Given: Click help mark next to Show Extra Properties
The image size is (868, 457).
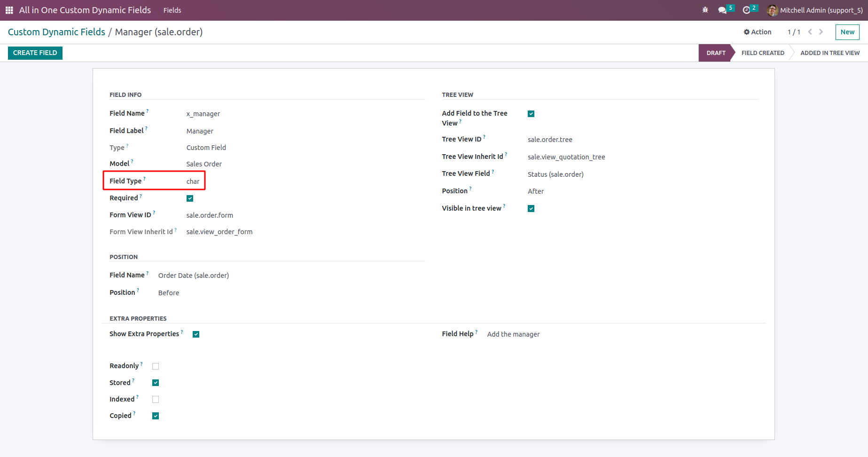Looking at the screenshot, I should [182, 331].
